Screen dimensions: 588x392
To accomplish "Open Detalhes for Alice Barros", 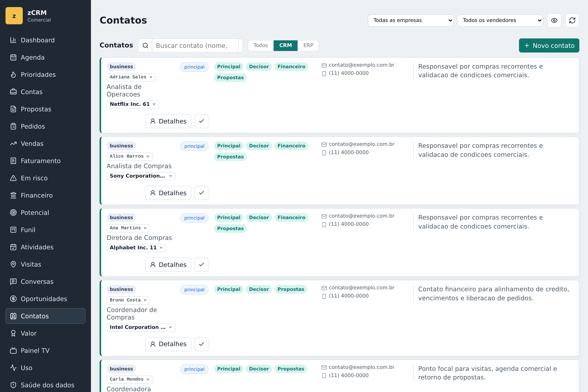I will tap(168, 193).
